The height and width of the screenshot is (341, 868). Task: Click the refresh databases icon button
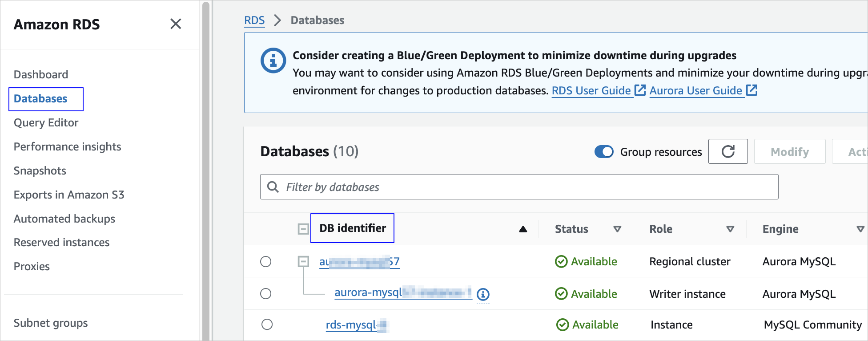pos(727,152)
